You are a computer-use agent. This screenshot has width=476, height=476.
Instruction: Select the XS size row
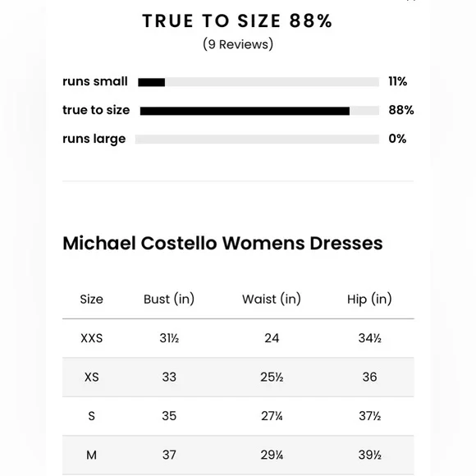pos(238,377)
